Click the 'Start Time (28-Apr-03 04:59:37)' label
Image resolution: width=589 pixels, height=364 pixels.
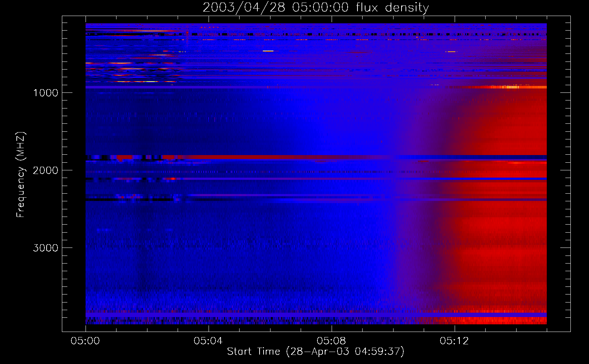point(316,352)
